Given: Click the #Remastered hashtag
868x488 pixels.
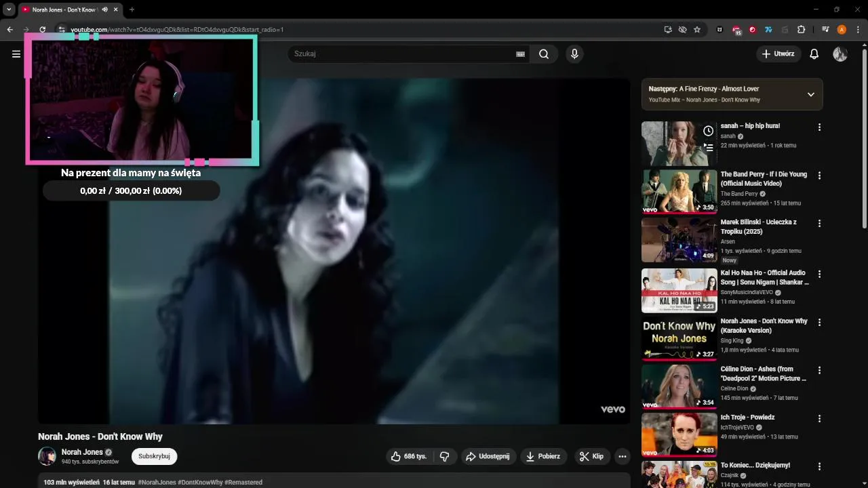Looking at the screenshot, I should 243,483.
